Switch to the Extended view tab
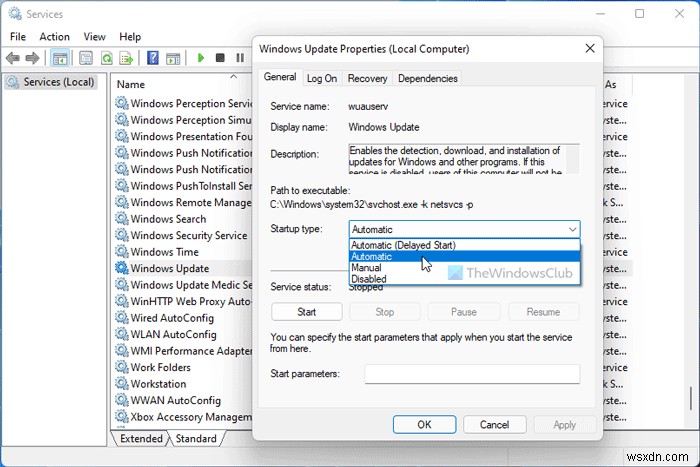700x467 pixels. tap(141, 438)
